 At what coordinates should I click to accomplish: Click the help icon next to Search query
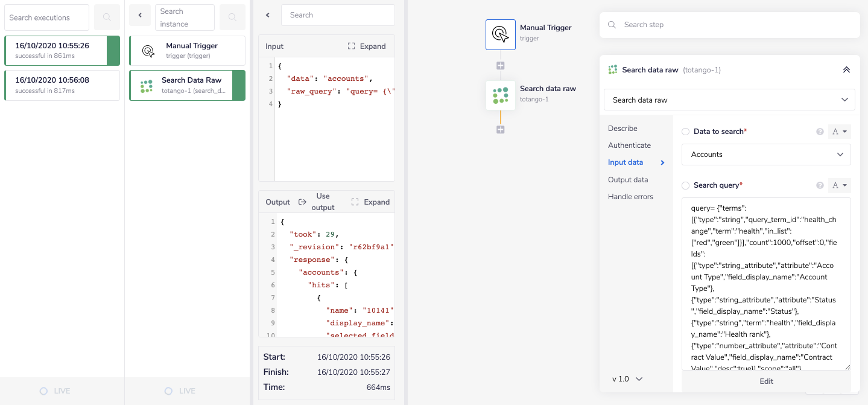[x=820, y=185]
